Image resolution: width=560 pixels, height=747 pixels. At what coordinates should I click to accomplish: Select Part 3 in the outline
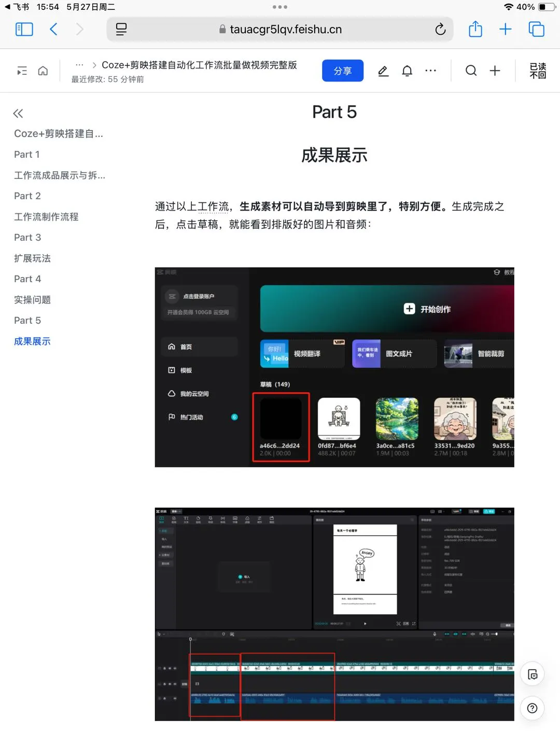coord(27,237)
